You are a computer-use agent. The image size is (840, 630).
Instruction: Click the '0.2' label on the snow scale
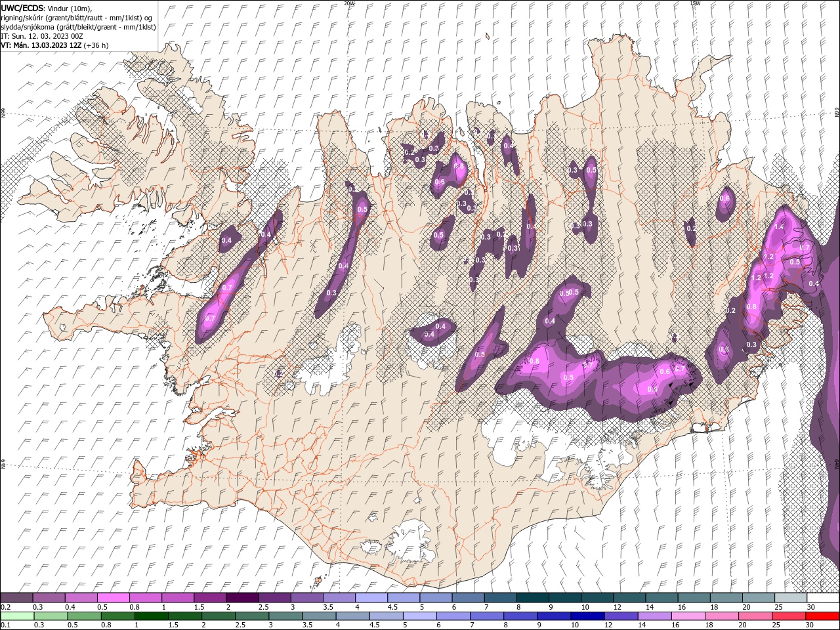[x=5, y=607]
